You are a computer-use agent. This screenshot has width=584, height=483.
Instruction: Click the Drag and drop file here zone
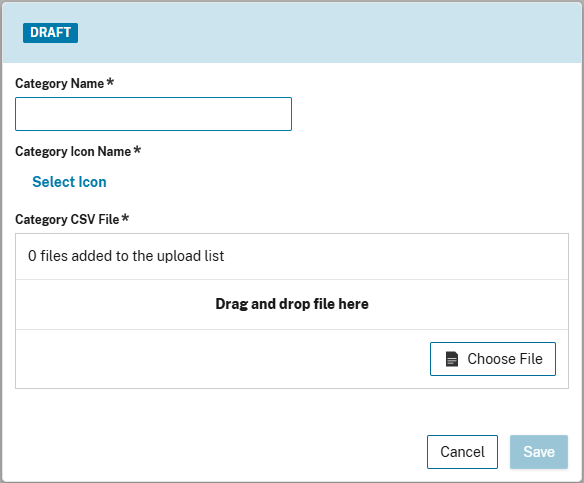[x=292, y=304]
